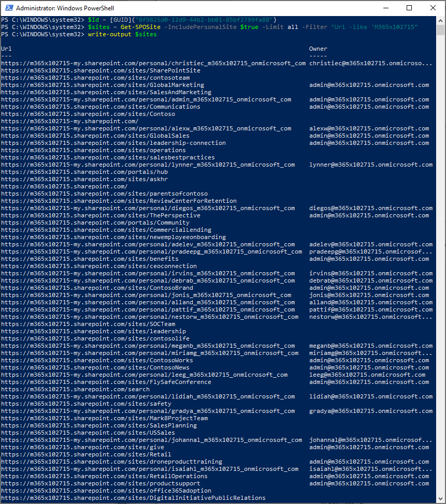Select the sites/SharePointSite URL row
Viewport: 446px width, 504px height.
100,70
